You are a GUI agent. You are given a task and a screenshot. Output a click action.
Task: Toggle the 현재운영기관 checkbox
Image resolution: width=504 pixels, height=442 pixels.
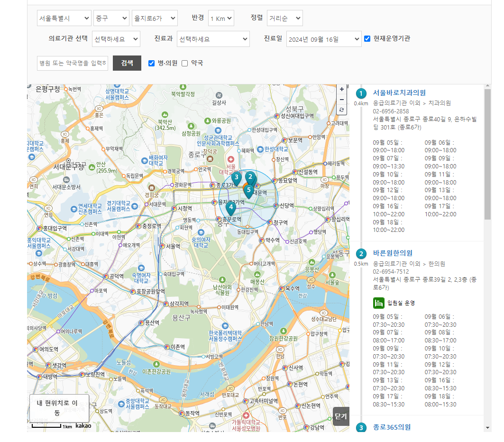point(367,38)
